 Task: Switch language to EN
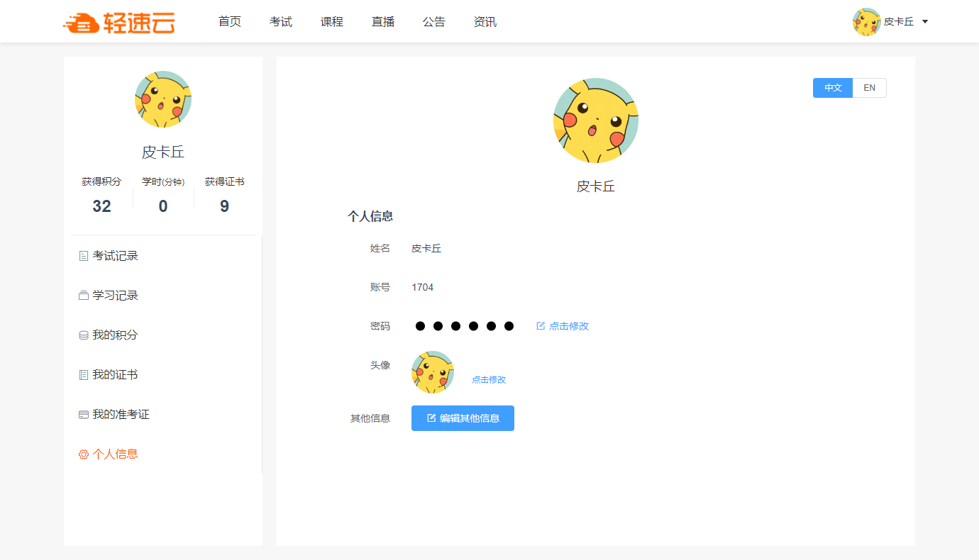[x=869, y=88]
